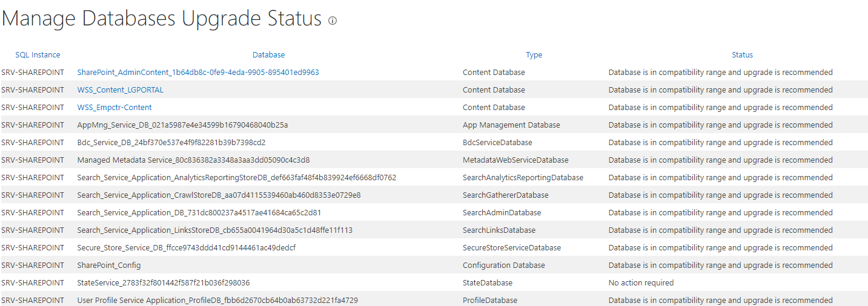Click the StateService database name
Viewport: 868px width, 306px height.
[x=164, y=283]
